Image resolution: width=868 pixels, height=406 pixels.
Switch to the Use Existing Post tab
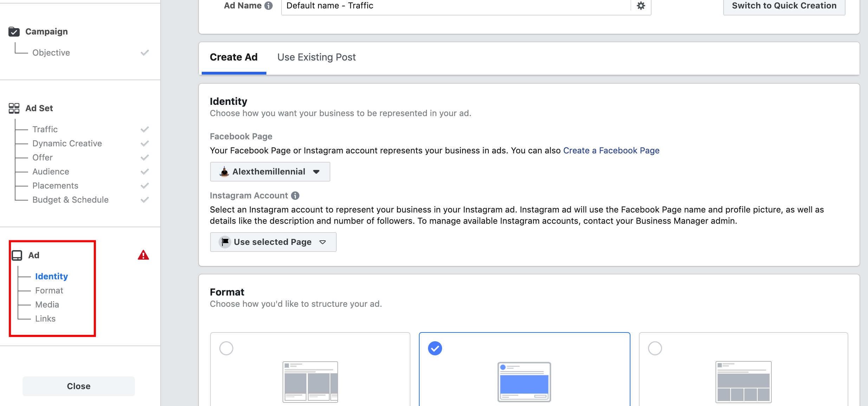[316, 57]
